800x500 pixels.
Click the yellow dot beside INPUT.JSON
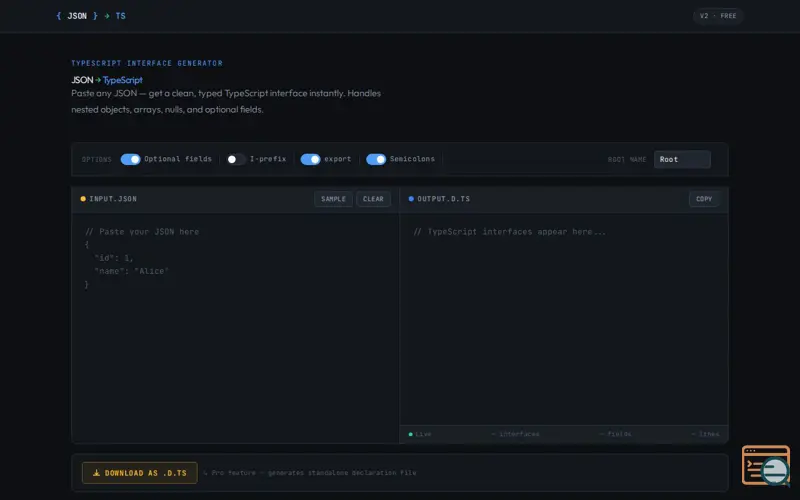point(83,199)
